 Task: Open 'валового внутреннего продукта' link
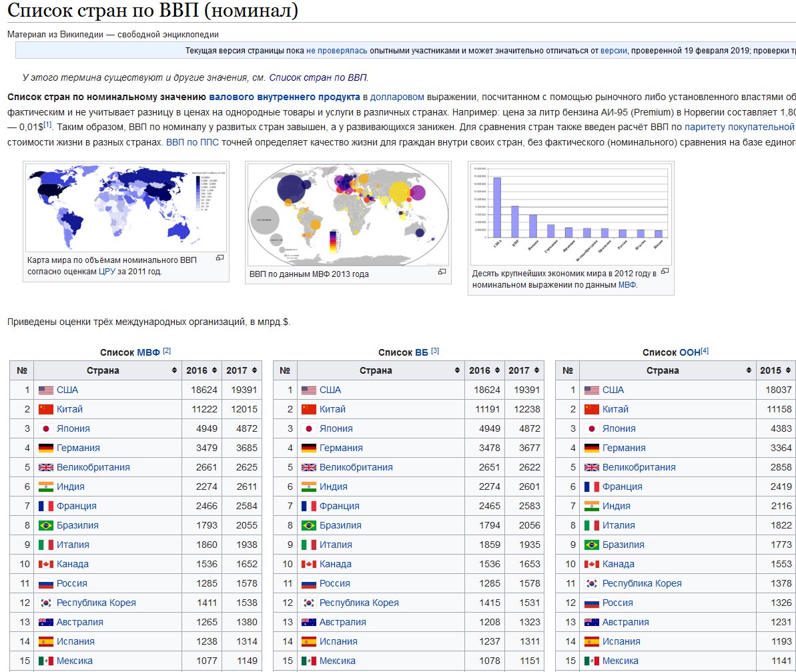284,97
